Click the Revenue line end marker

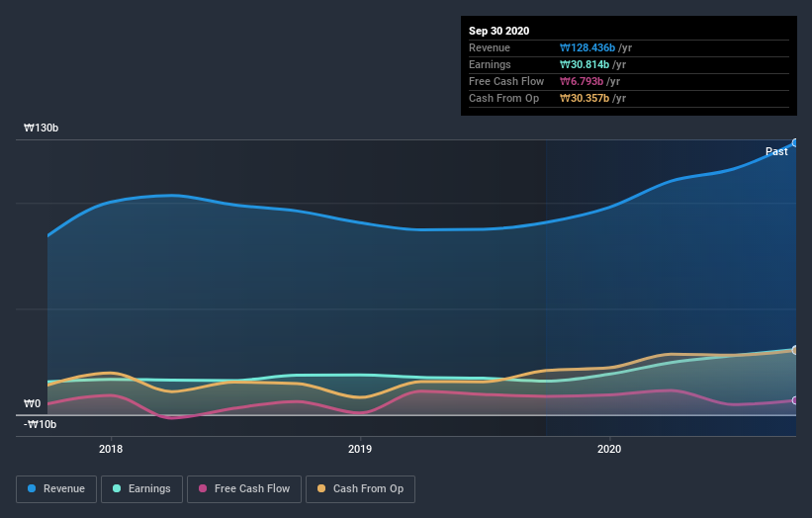pos(795,142)
